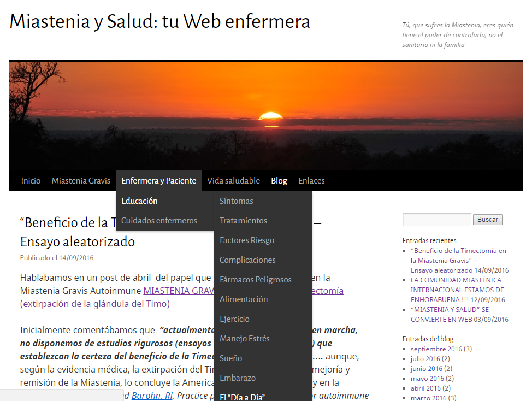The image size is (532, 401).
Task: Expand the Vida saludable menu
Action: [233, 181]
